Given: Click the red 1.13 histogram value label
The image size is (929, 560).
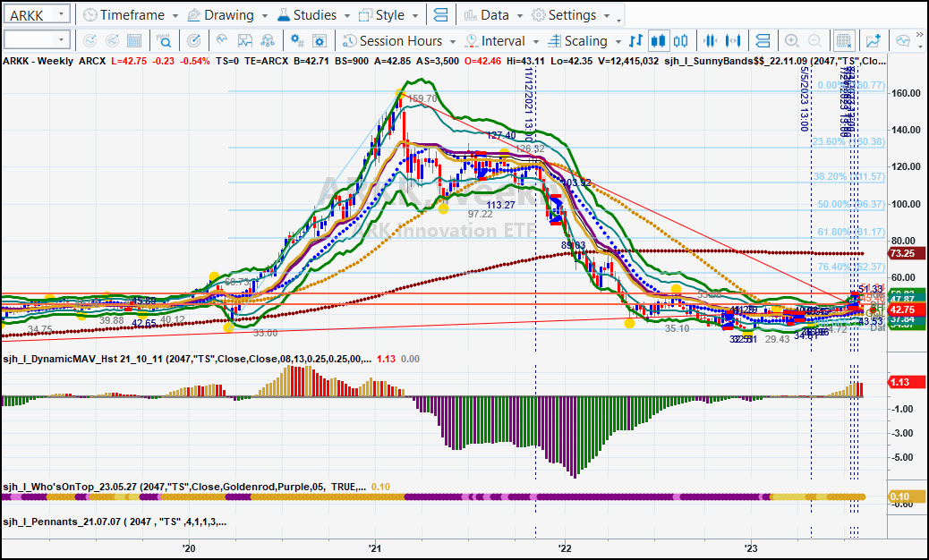Looking at the screenshot, I should [908, 382].
